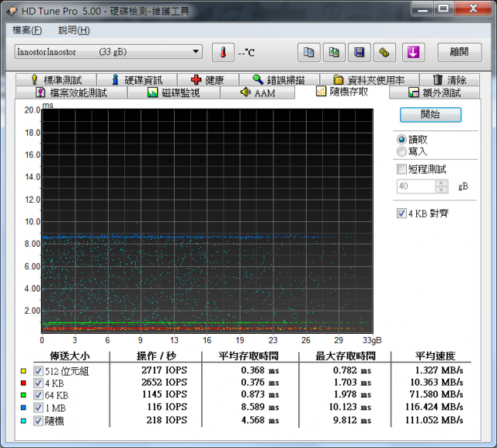497x448 pixels.
Task: Uncheck the 1 MB transfer size checkbox
Action: [x=38, y=408]
